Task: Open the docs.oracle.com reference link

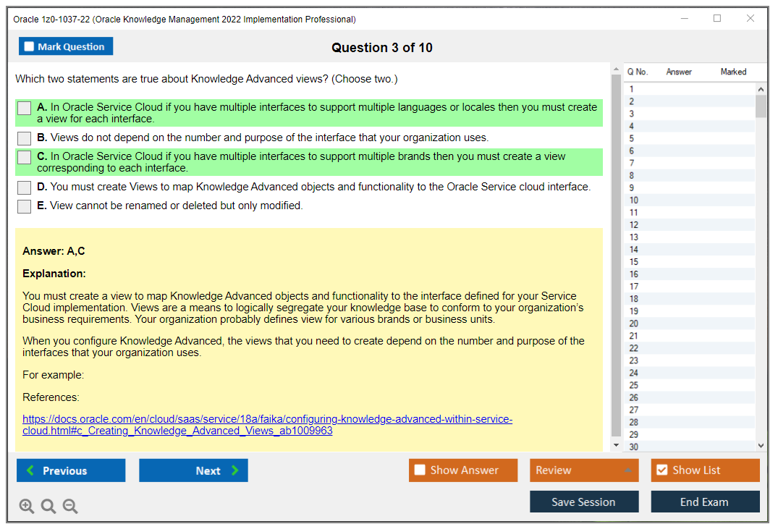Action: 268,425
